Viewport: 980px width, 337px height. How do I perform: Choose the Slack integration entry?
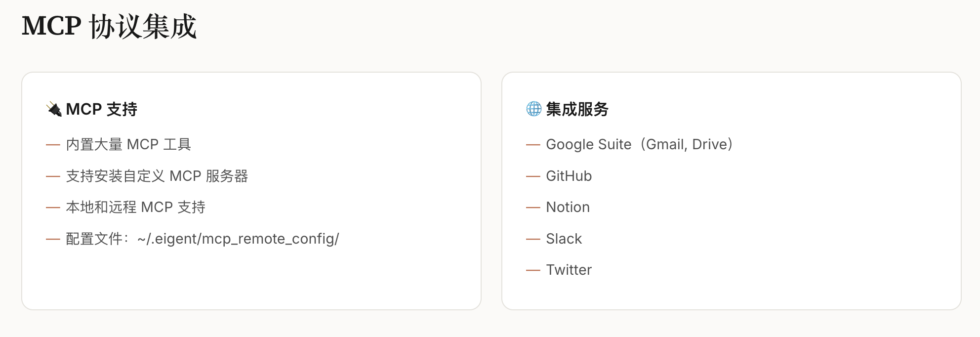point(564,239)
